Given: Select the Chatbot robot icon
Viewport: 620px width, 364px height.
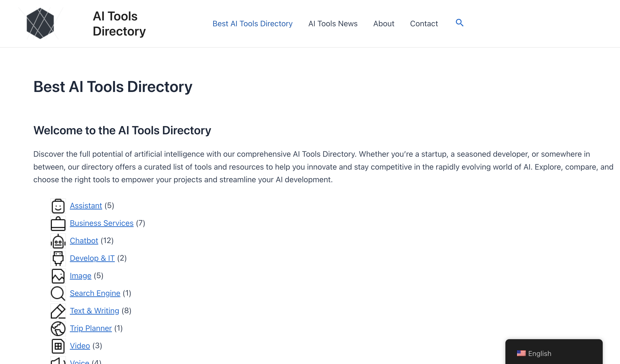Looking at the screenshot, I should (x=58, y=241).
